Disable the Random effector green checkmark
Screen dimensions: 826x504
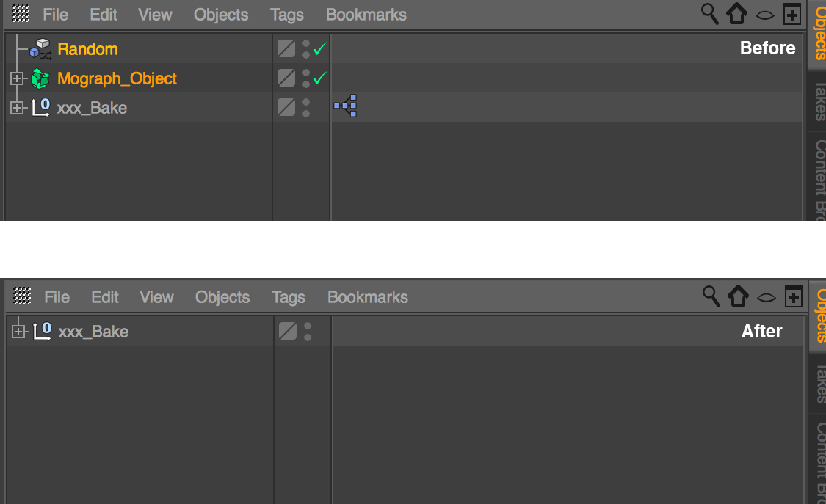pos(320,49)
